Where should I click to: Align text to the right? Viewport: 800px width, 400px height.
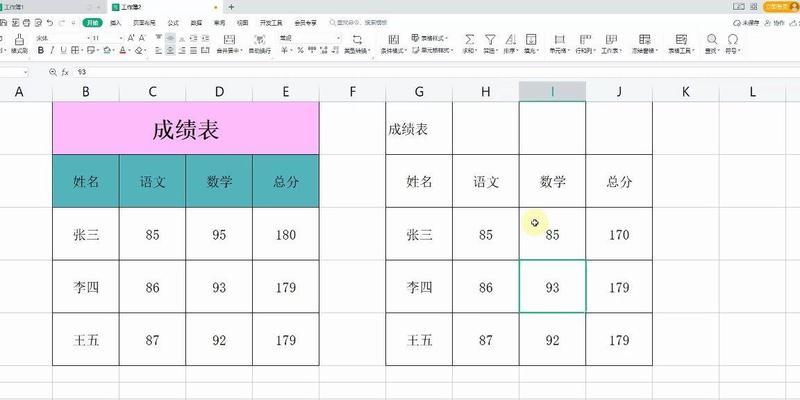pos(182,51)
